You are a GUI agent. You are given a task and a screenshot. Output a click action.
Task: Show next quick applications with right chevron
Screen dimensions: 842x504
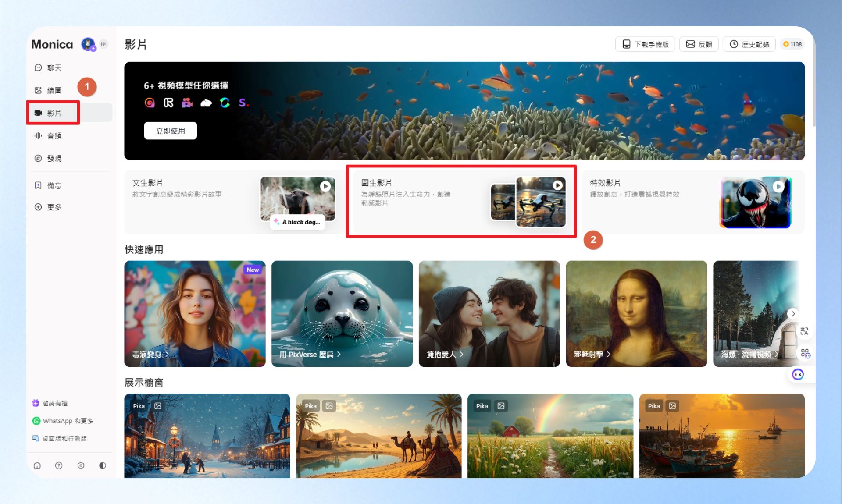point(793,314)
